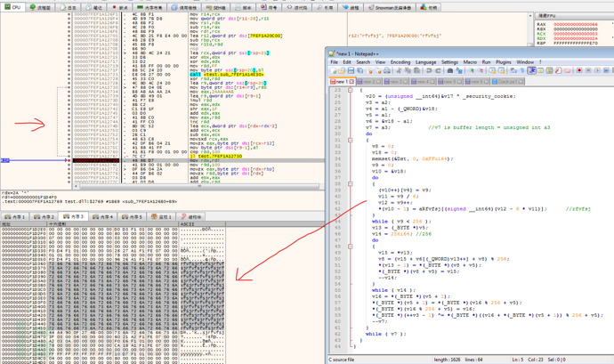This screenshot has height=364, width=614.
Task: Collapse the fold marker at line 30
Action: point(350,140)
